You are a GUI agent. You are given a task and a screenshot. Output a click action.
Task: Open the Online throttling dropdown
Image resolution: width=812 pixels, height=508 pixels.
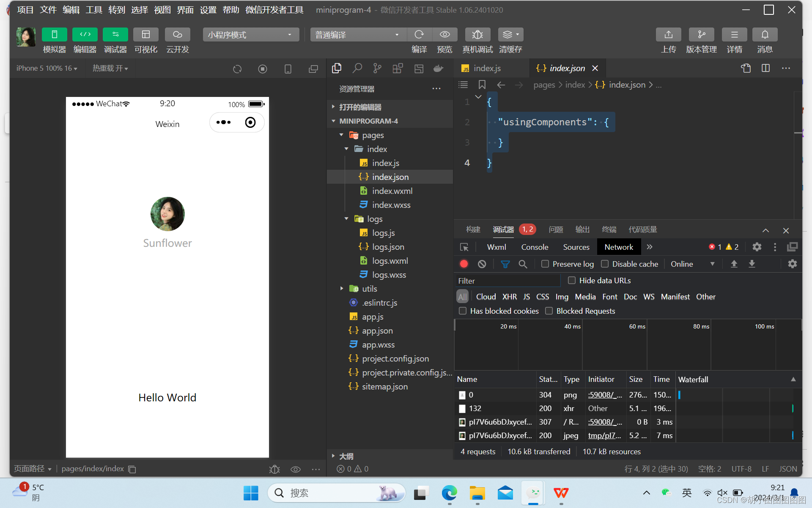[x=693, y=264]
